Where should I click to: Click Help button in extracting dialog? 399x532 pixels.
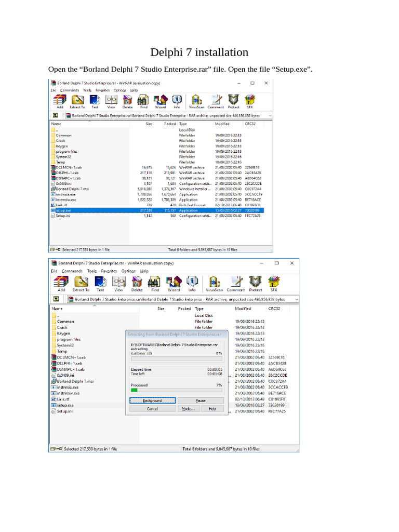tap(212, 409)
